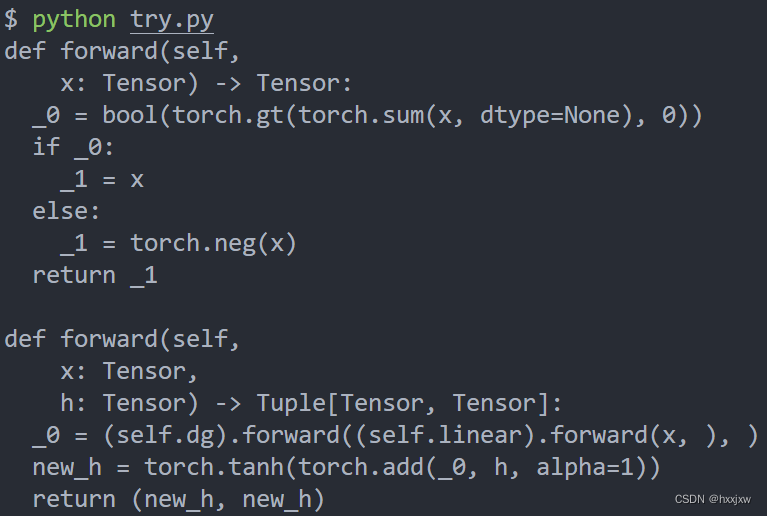767x516 pixels.
Task: Click the dtype=None argument text
Action: 550,115
